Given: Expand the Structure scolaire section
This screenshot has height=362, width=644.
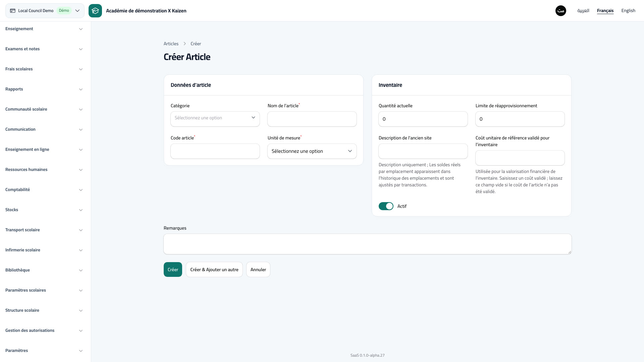Looking at the screenshot, I should click(x=44, y=310).
